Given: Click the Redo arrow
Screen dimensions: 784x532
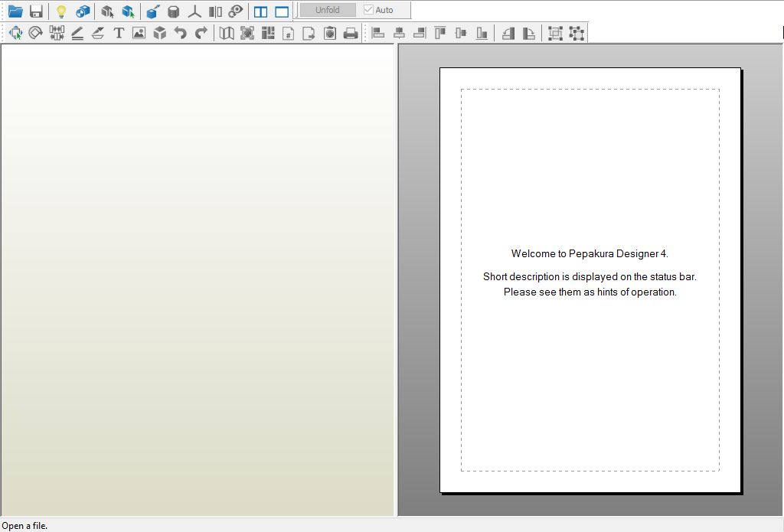Looking at the screenshot, I should click(201, 33).
